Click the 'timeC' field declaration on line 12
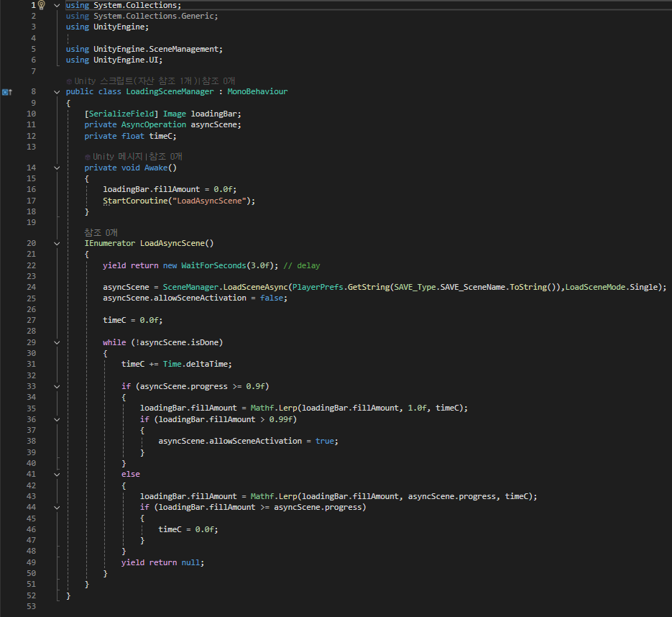The width and height of the screenshot is (672, 617). pyautogui.click(x=161, y=137)
